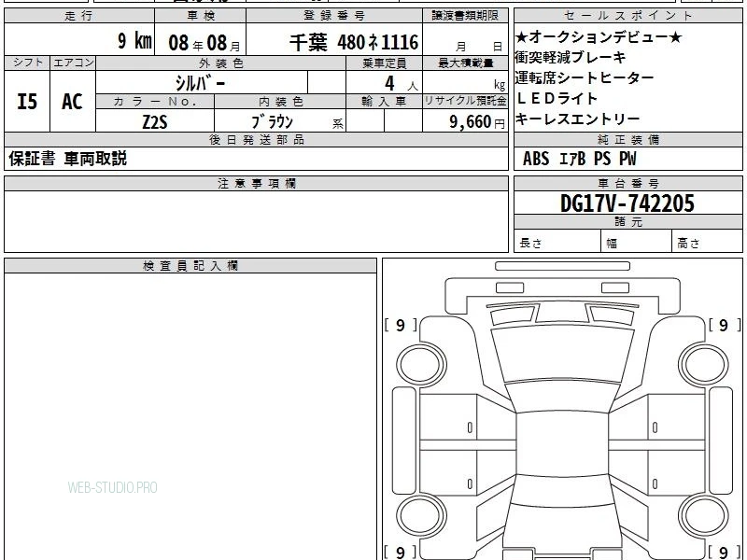The height and width of the screenshot is (560, 747).
Task: Click the '車検' header cell
Action: [201, 16]
